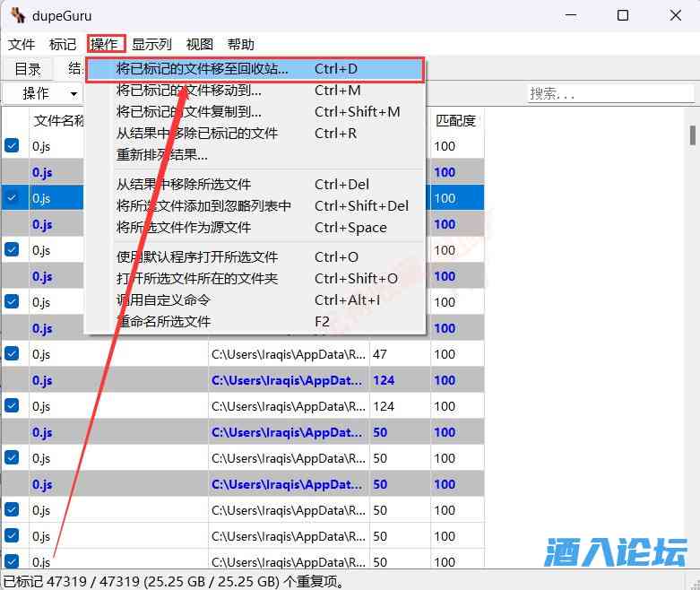Click the 搜索 search input field
The image size is (700, 590).
click(609, 93)
